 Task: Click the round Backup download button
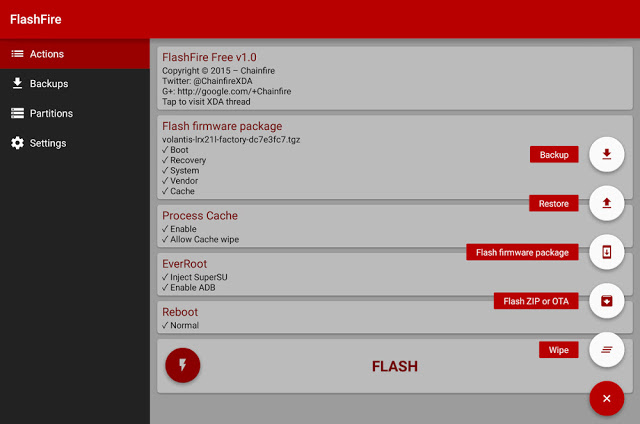[x=607, y=154]
